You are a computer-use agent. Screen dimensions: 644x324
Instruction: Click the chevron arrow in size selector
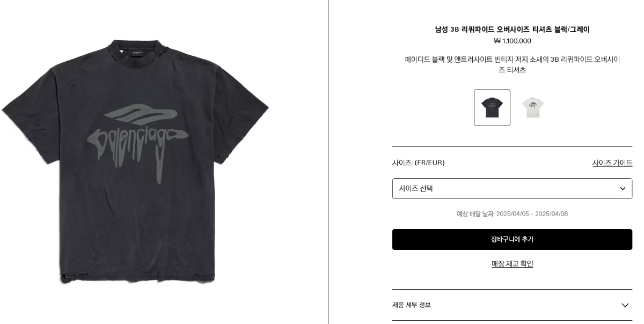[623, 189]
